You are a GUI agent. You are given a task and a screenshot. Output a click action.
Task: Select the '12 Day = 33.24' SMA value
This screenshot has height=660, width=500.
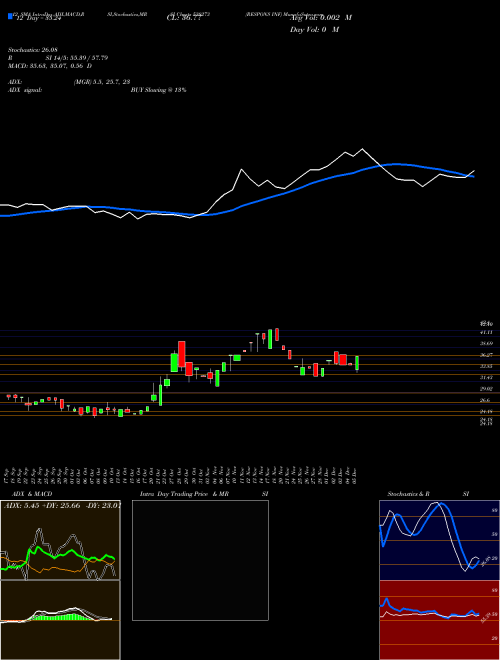[39, 18]
